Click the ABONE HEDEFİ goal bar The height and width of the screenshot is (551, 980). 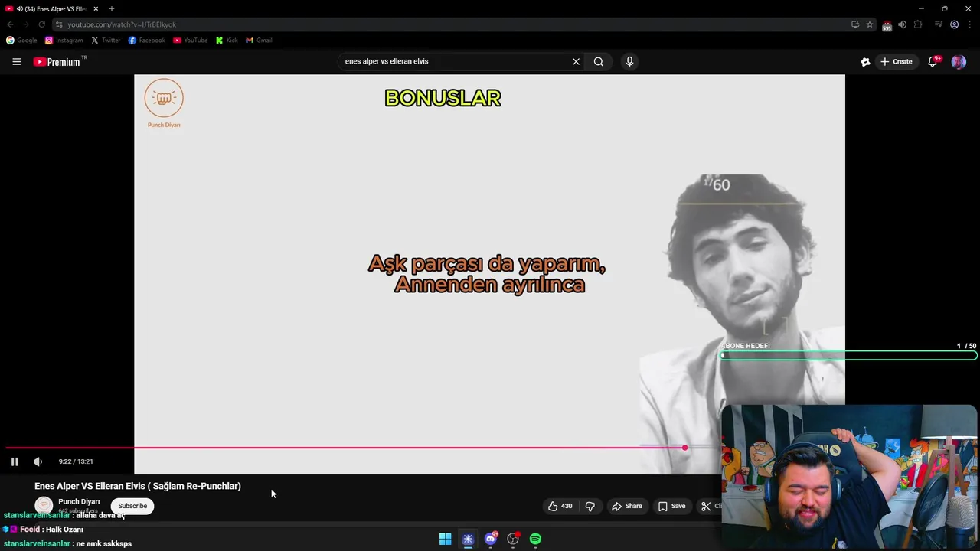tap(848, 356)
